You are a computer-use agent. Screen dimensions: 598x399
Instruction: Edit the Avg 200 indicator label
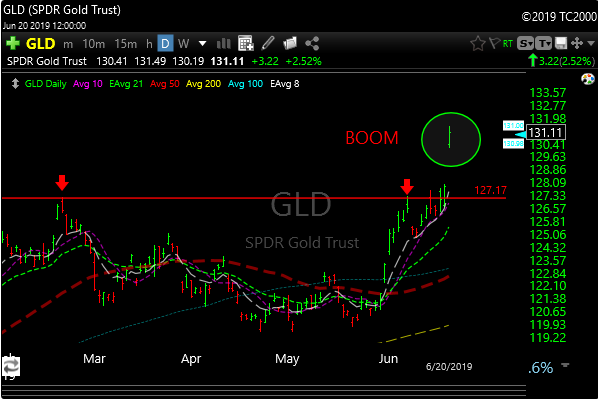tap(203, 84)
